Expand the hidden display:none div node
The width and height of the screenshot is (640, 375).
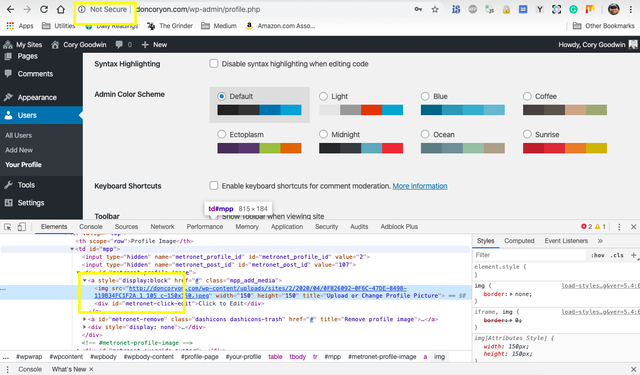84,327
